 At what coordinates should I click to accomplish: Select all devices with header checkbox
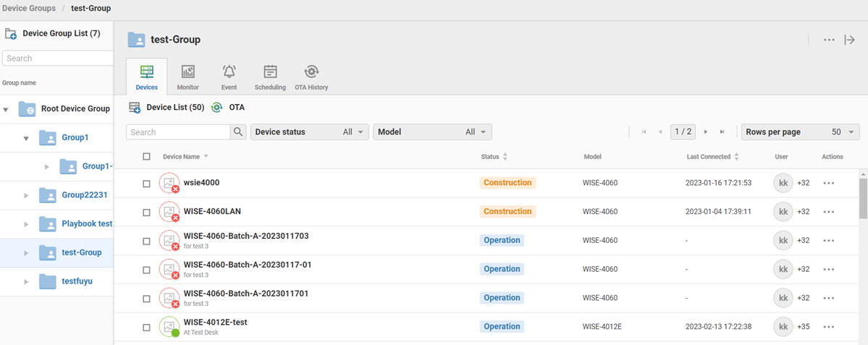tap(147, 157)
